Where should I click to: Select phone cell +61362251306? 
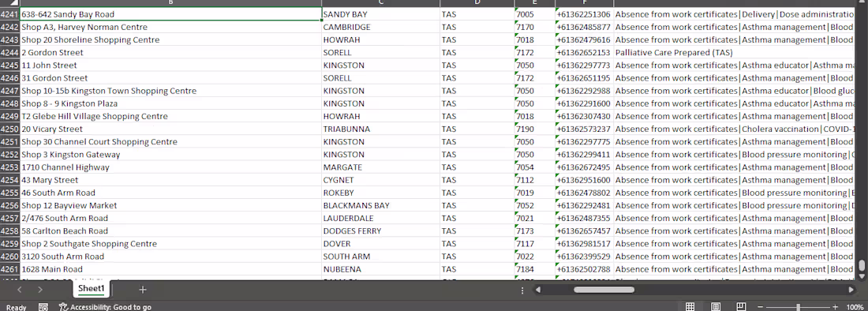tap(585, 14)
